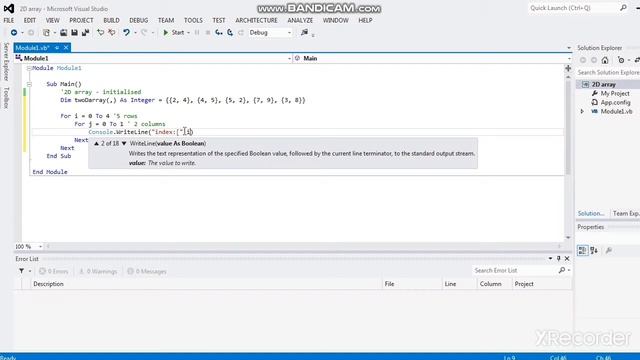Close the Error List panel
The image size is (640, 360).
(x=567, y=258)
